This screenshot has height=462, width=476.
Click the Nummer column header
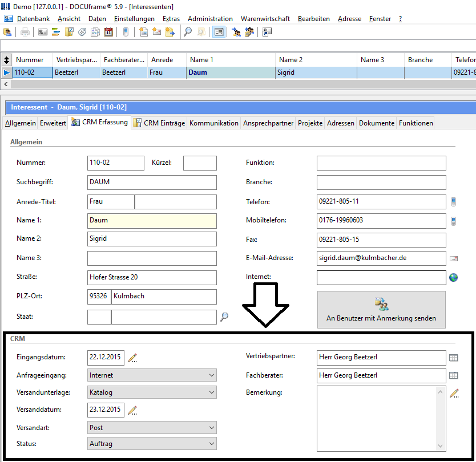(x=33, y=60)
